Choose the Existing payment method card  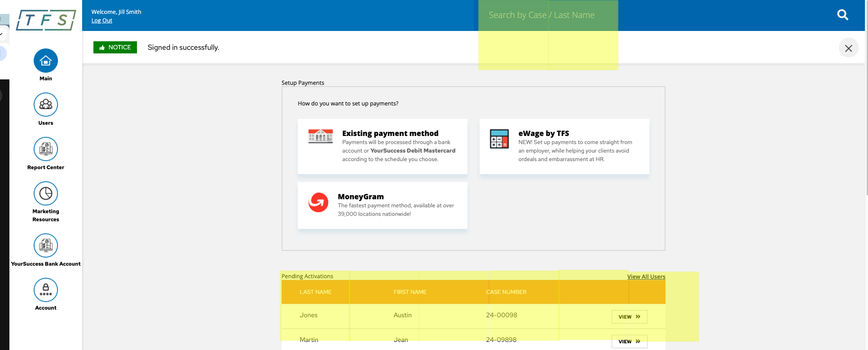click(382, 146)
